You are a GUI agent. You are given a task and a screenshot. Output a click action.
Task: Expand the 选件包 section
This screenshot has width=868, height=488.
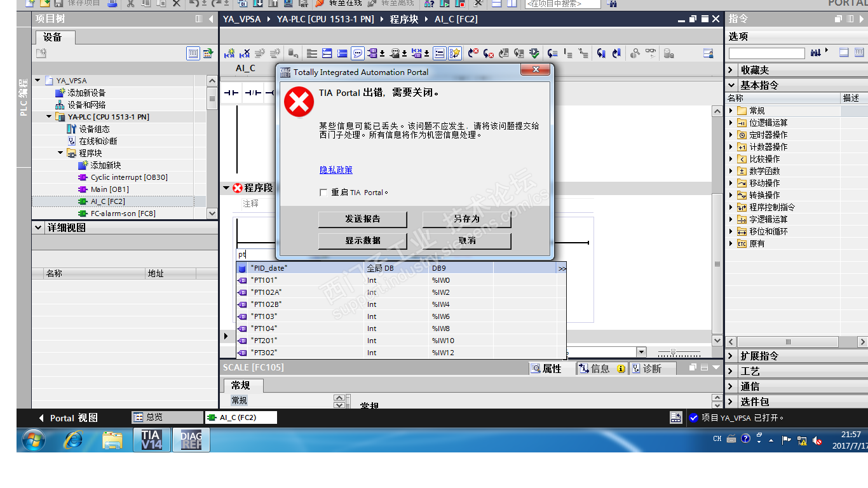click(731, 402)
